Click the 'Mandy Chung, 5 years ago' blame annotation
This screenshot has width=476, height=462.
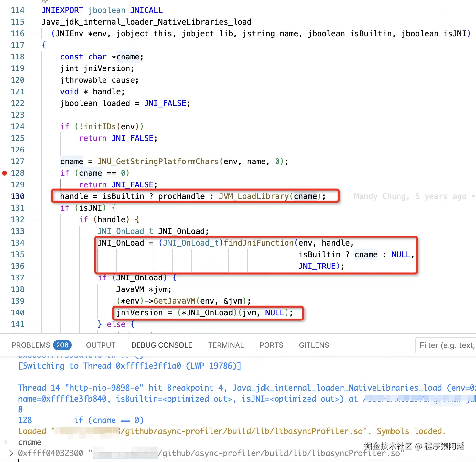[410, 196]
